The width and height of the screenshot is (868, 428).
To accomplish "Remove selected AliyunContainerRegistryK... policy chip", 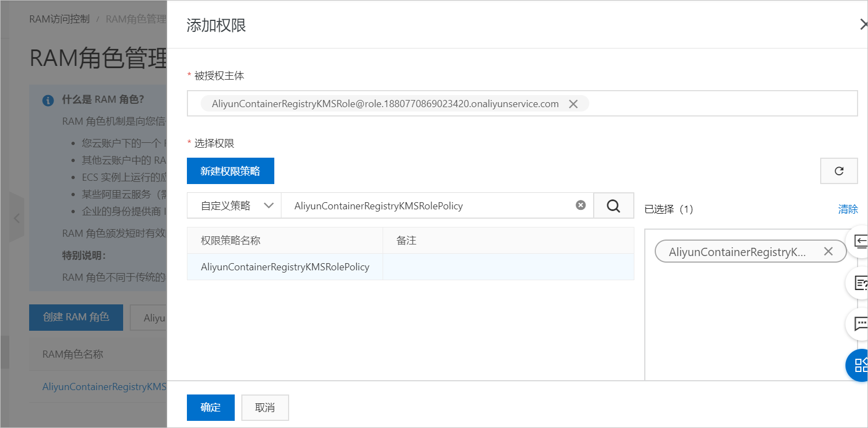I will (828, 251).
